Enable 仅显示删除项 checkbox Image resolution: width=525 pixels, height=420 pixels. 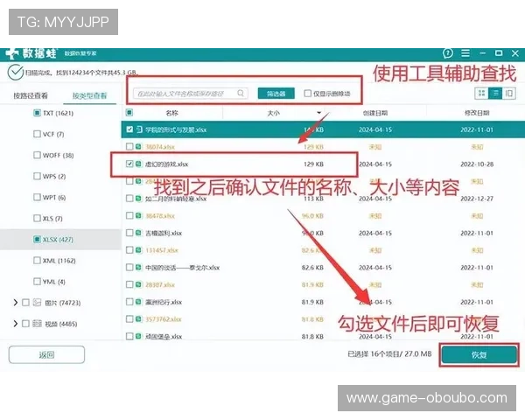307,93
